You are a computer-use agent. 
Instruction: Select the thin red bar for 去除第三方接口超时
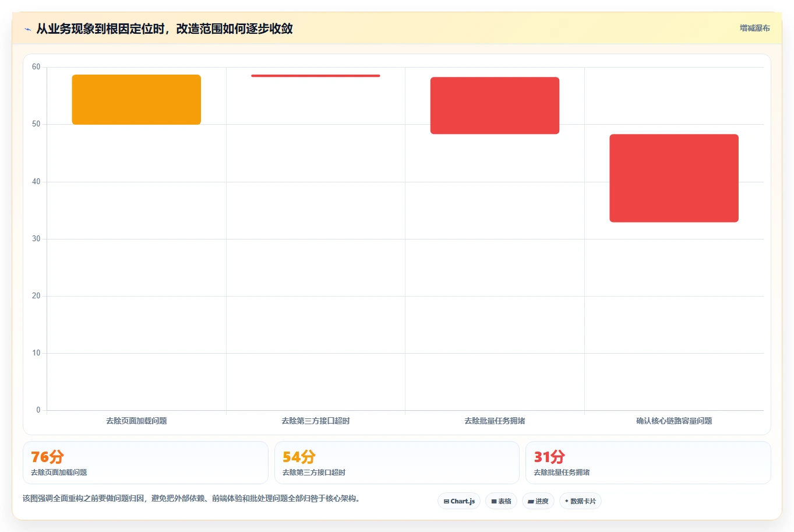[316, 76]
